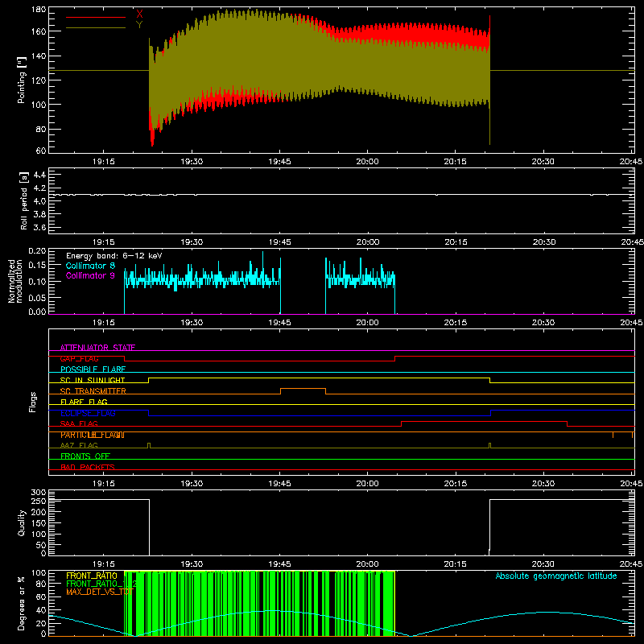Select the FRONTS_OFF label

[x=85, y=456]
